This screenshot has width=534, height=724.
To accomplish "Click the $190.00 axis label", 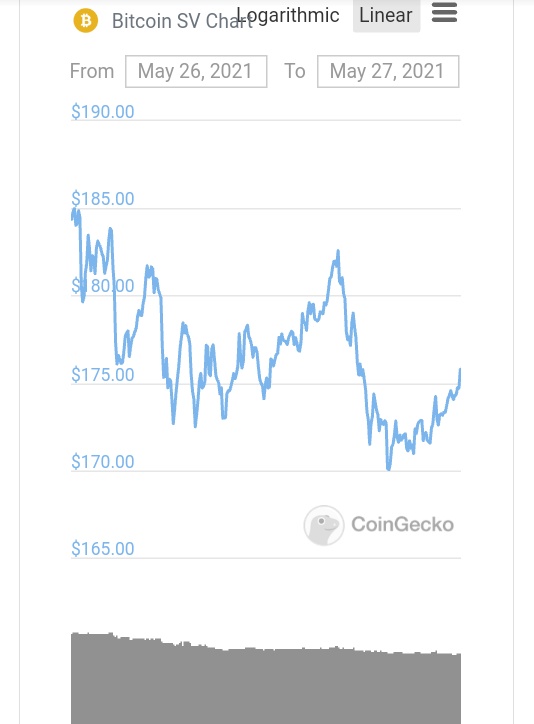I will click(102, 112).
